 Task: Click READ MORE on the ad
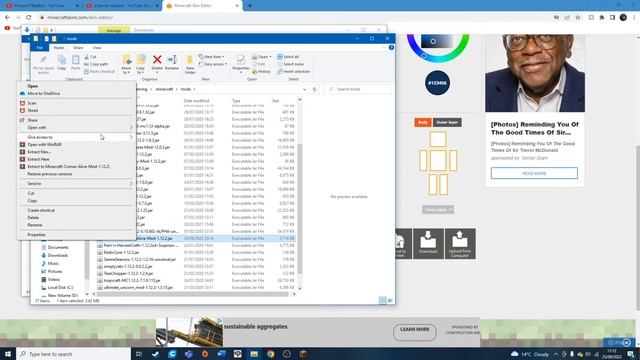[534, 173]
